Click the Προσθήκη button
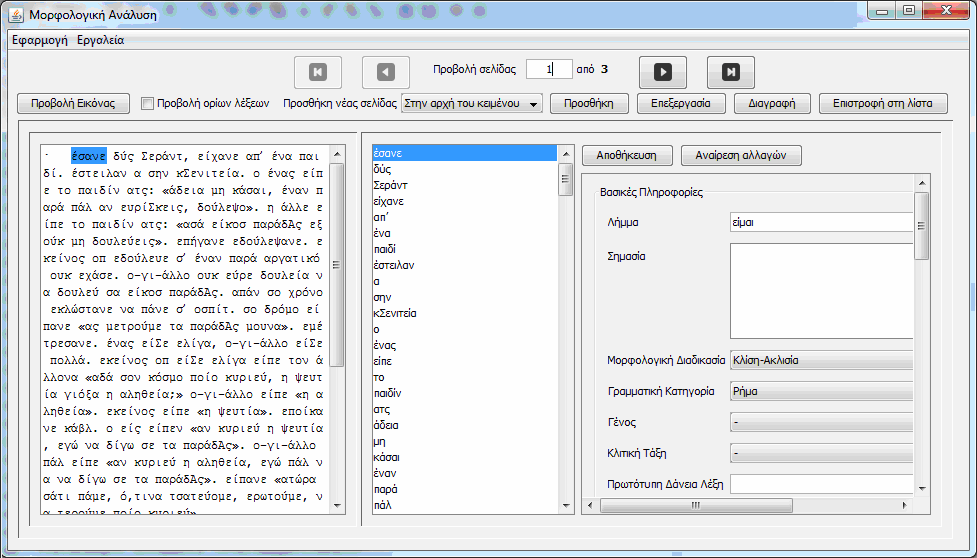 coord(589,103)
